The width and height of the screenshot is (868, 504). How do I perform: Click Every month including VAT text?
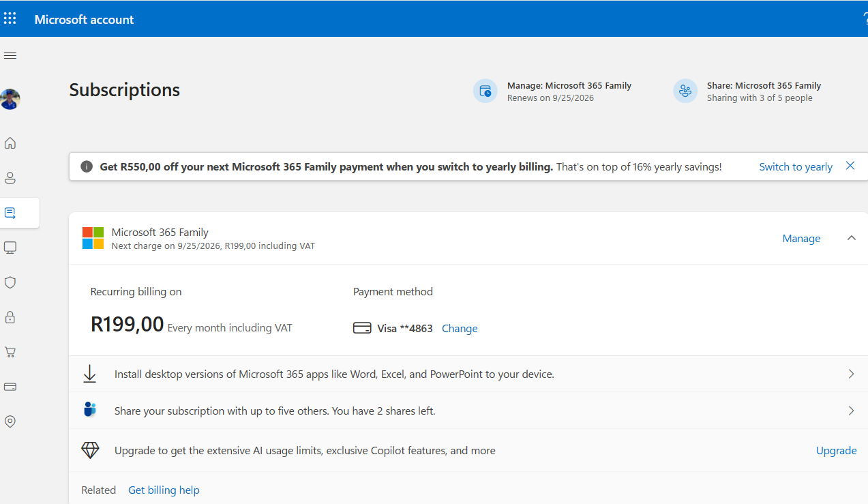click(230, 328)
